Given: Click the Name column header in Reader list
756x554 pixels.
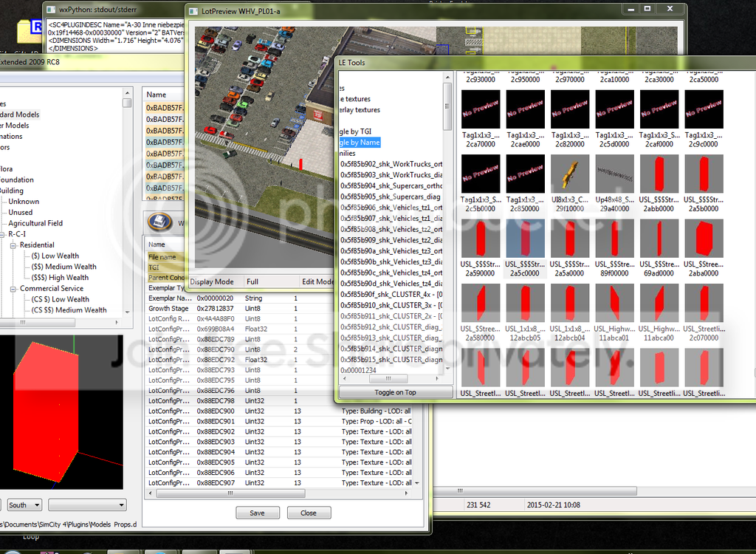Looking at the screenshot, I should click(x=164, y=95).
